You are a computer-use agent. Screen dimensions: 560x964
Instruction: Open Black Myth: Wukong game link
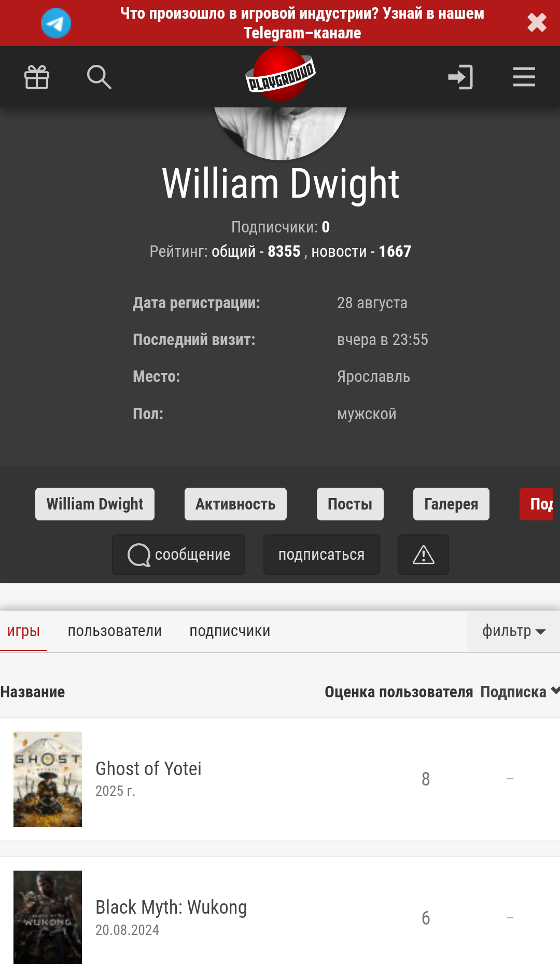click(171, 907)
